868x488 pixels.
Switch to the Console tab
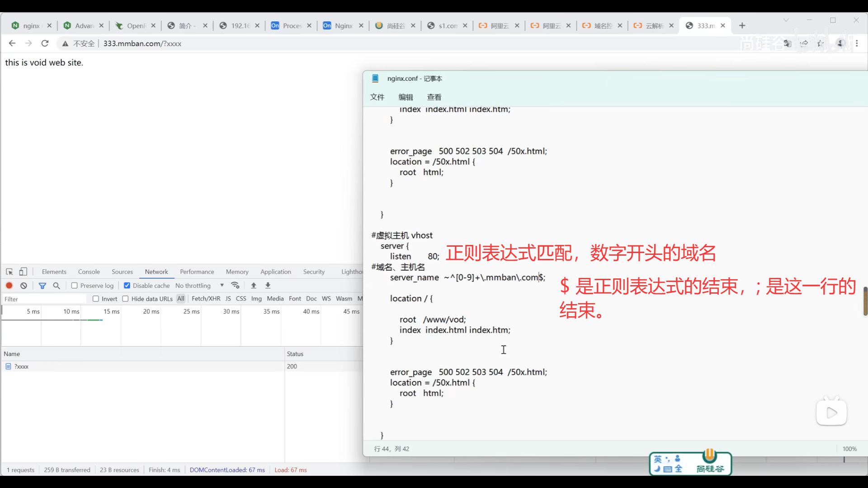[89, 272]
